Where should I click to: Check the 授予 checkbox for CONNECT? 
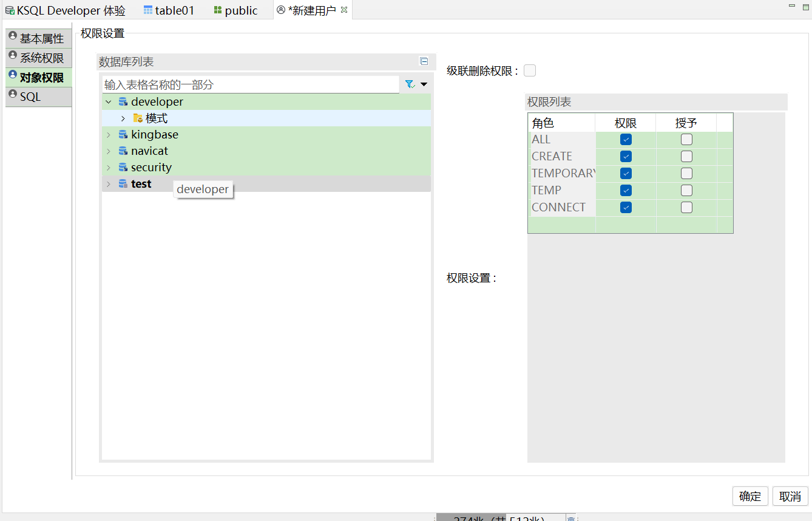(x=686, y=208)
